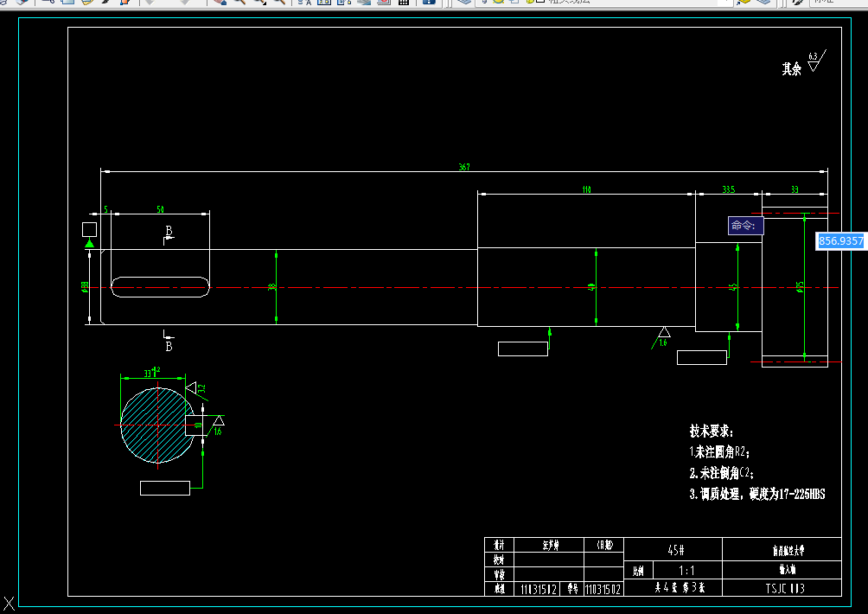The width and height of the screenshot is (868, 614).
Task: Select the datum square box at shaft left end
Action: [x=89, y=229]
